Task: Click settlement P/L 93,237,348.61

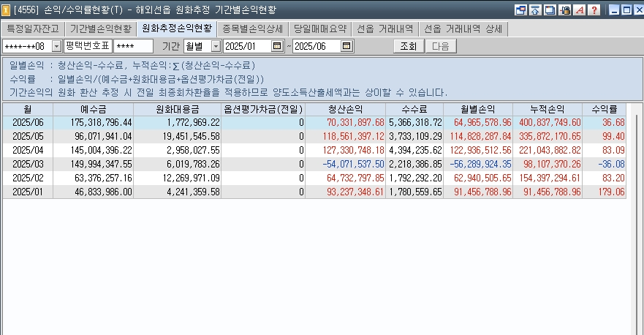Action: 356,192
